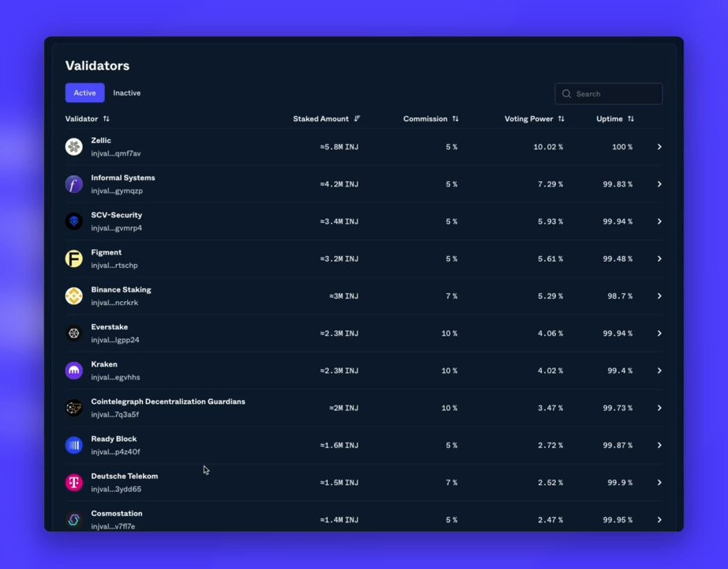This screenshot has height=569, width=728.
Task: Click the 2.52 % voting power value
Action: (x=550, y=483)
